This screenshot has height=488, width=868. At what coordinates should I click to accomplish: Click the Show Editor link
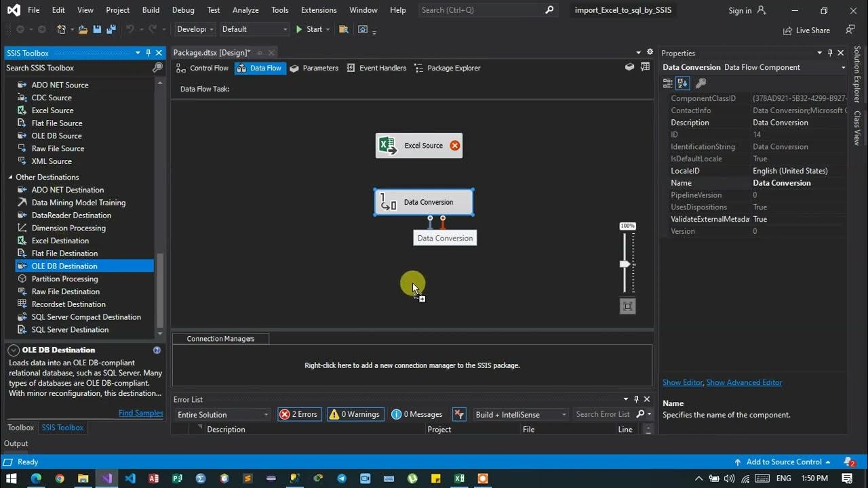tap(683, 382)
